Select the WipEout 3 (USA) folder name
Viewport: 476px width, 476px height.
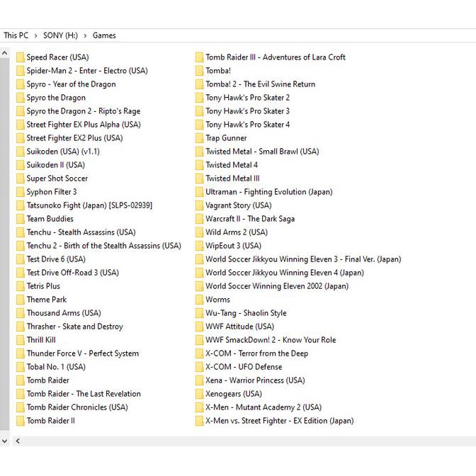(233, 246)
